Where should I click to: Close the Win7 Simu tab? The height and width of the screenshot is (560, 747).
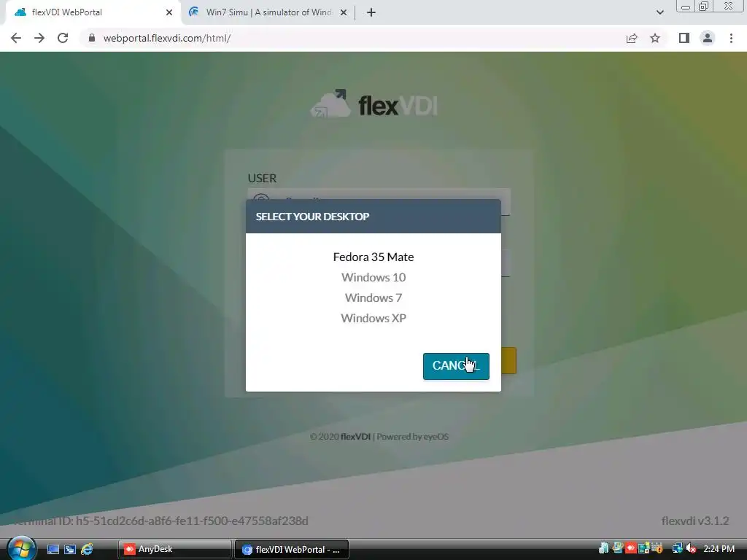pos(344,12)
